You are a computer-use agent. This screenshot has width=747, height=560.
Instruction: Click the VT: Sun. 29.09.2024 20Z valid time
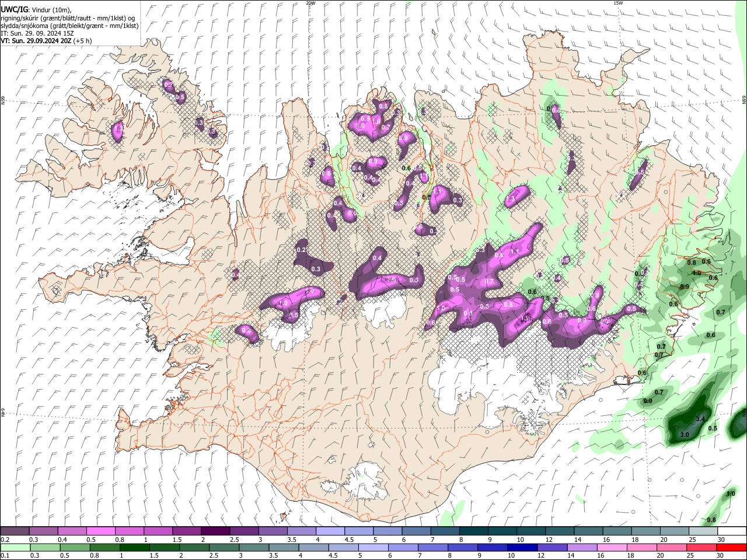coord(46,41)
